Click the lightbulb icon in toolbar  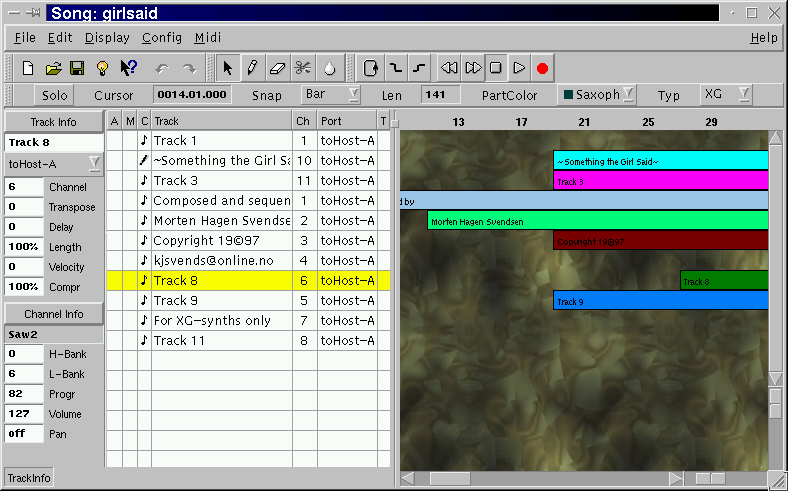pos(101,68)
